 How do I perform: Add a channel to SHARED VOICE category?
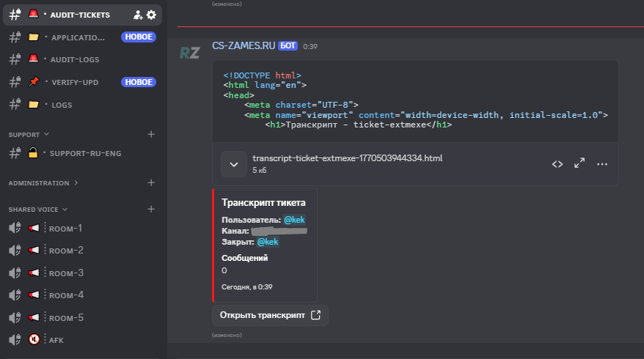(151, 209)
